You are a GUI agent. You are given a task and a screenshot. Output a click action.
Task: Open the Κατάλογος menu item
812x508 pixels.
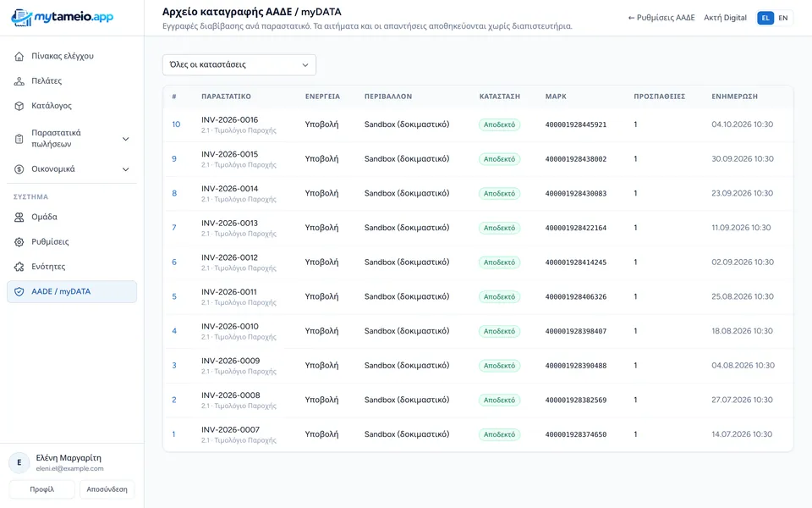click(71, 106)
